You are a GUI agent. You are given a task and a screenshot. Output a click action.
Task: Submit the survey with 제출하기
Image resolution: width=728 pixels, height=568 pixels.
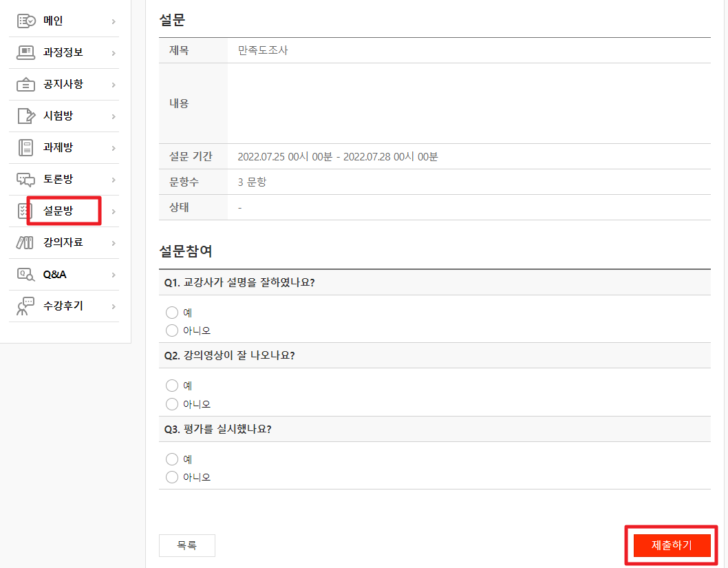coord(672,545)
